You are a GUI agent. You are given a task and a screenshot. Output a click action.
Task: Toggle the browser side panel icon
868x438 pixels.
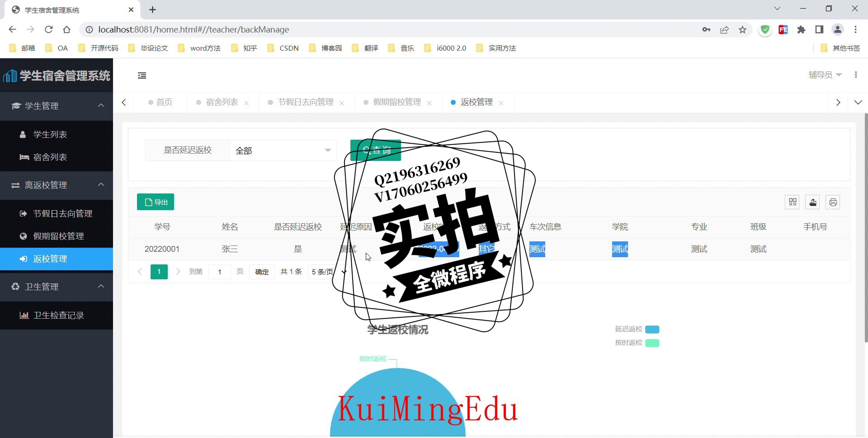[x=819, y=30]
